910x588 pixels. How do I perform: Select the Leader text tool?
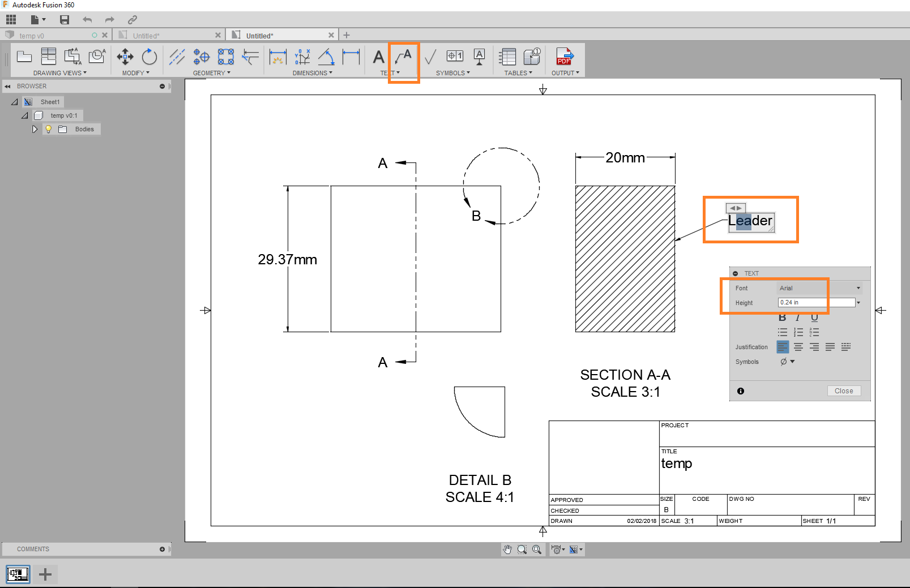(x=403, y=57)
